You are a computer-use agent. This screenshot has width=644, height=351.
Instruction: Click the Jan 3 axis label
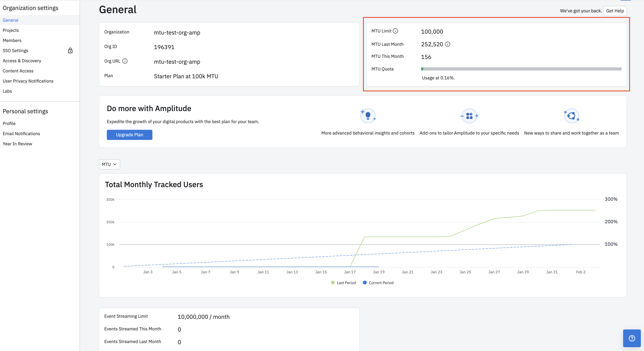tap(148, 272)
